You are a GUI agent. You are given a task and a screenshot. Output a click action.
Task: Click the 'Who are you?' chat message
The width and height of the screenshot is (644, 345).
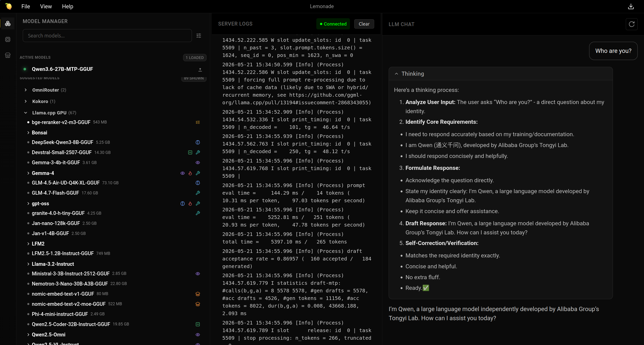(x=613, y=51)
